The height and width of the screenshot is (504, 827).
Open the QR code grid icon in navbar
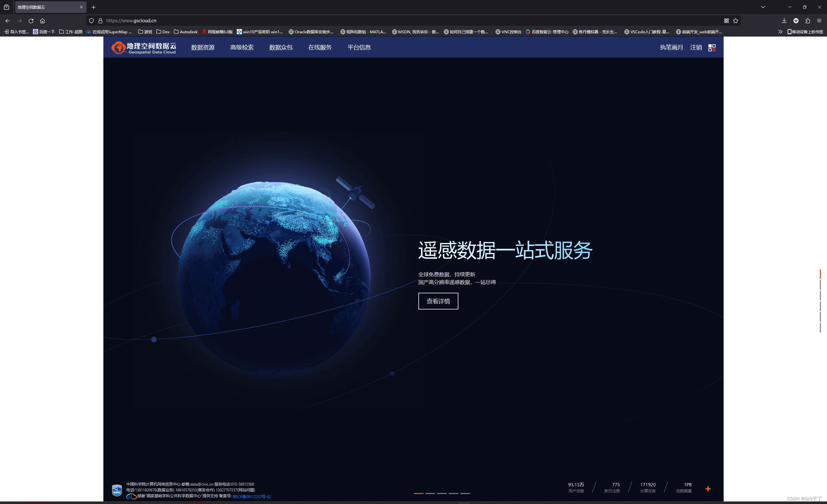click(x=712, y=47)
